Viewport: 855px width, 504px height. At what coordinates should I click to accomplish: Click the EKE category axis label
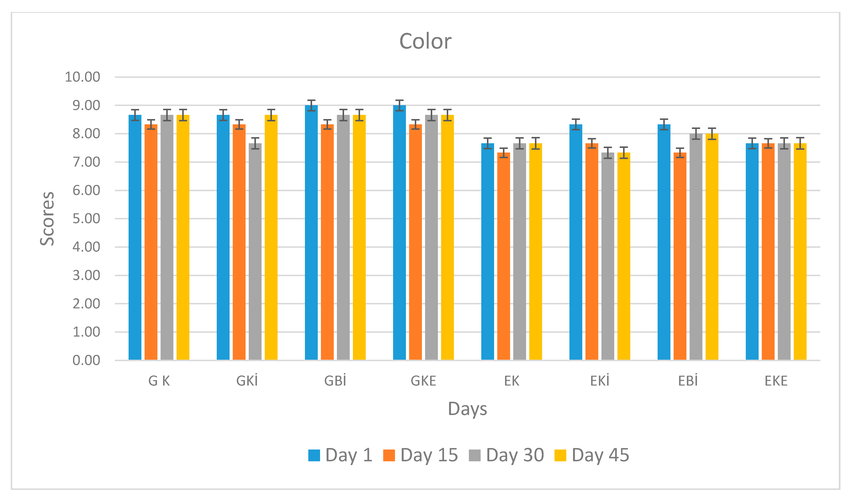(776, 381)
